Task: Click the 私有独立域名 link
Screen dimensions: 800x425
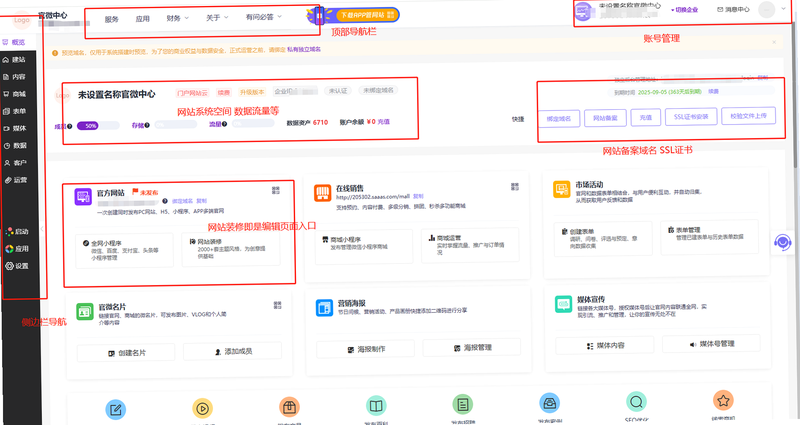Action: 304,49
